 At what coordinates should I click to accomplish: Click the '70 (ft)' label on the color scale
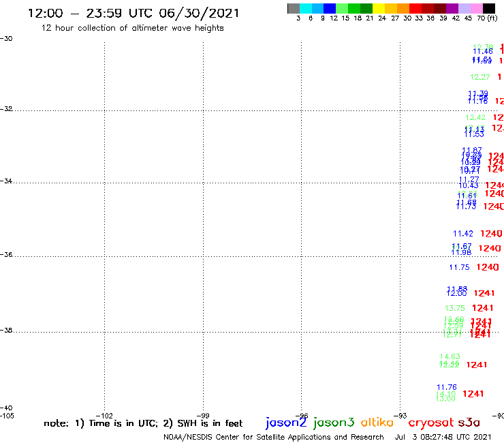(487, 18)
